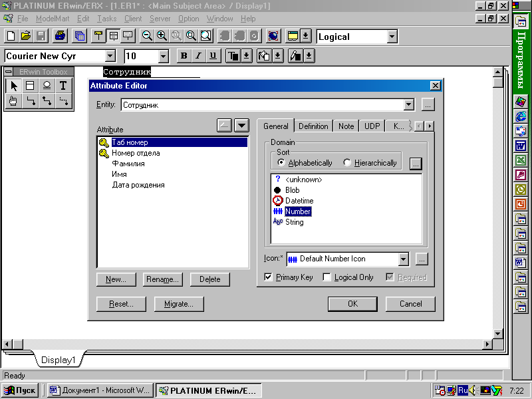Select the Datetime domain
This screenshot has width=532, height=399.
point(299,201)
